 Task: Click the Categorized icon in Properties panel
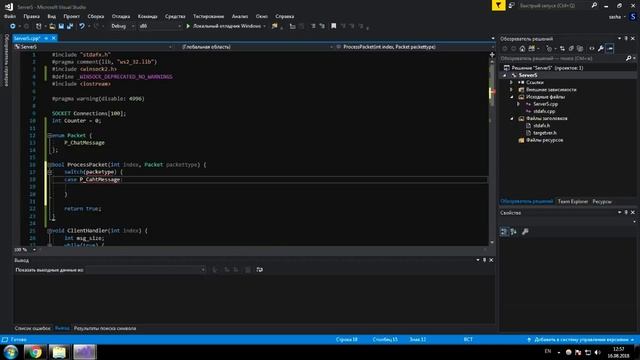(x=504, y=232)
